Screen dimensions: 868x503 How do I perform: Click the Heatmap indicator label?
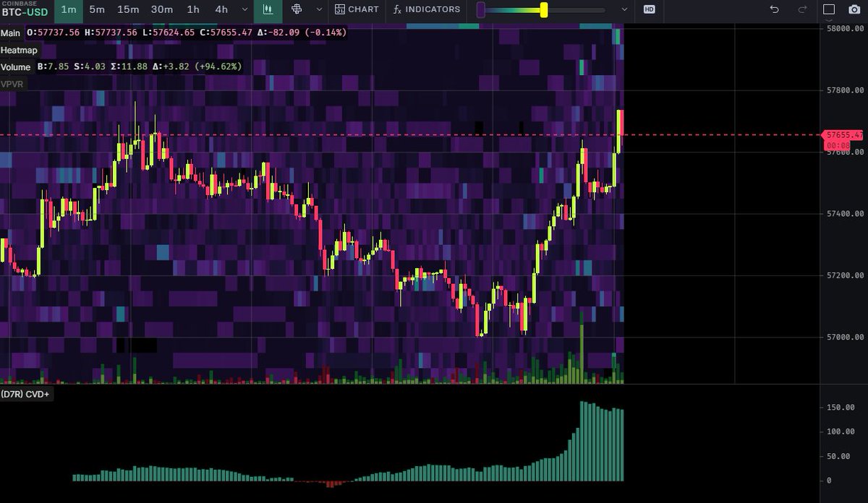point(19,51)
